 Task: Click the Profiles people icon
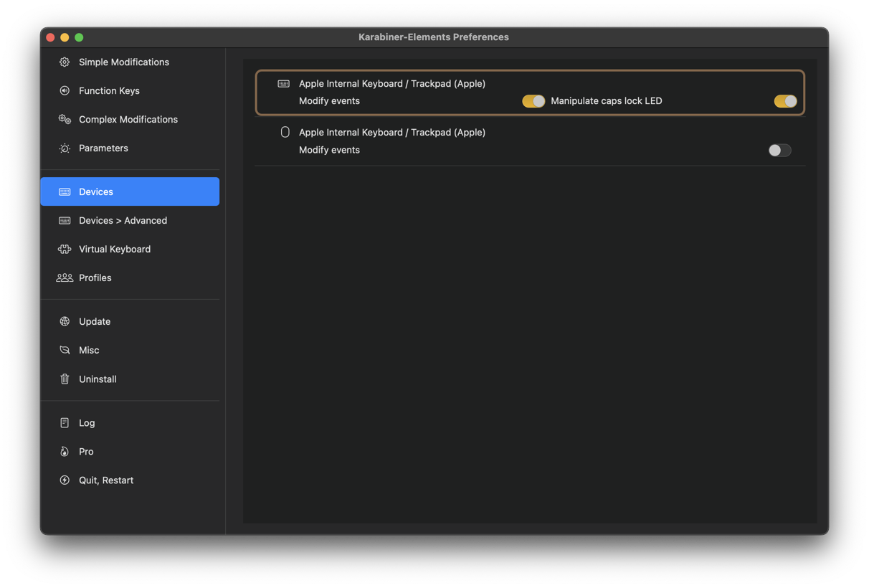click(65, 278)
